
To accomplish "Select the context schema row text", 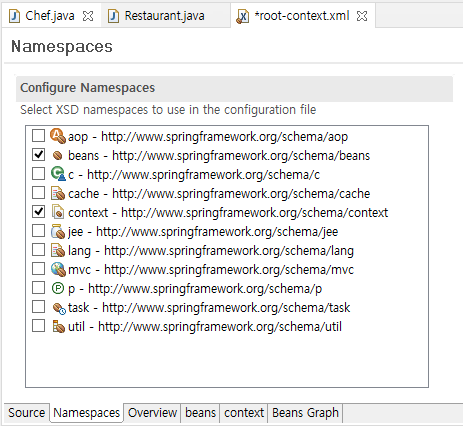I will [x=228, y=213].
